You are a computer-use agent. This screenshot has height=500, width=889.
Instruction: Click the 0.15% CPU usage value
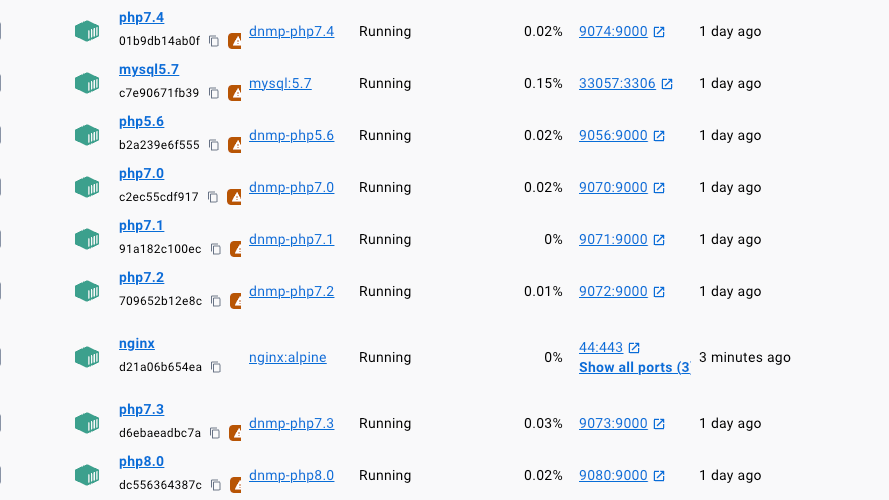(543, 83)
